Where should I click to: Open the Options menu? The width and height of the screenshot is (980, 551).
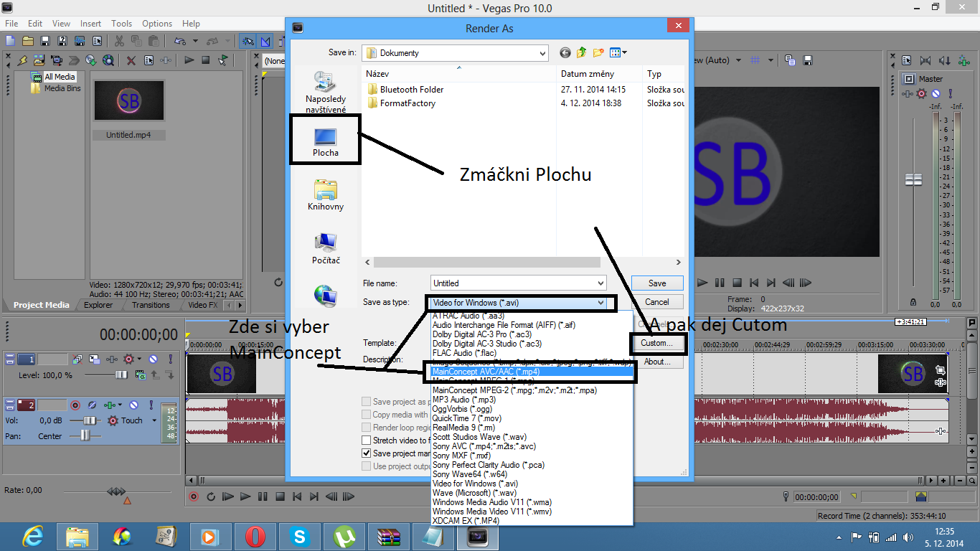coord(157,24)
